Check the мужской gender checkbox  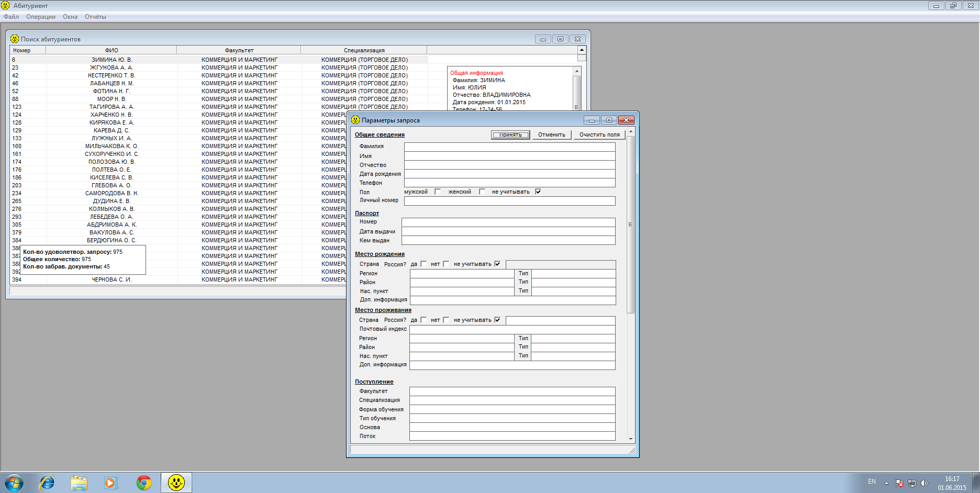click(x=438, y=192)
